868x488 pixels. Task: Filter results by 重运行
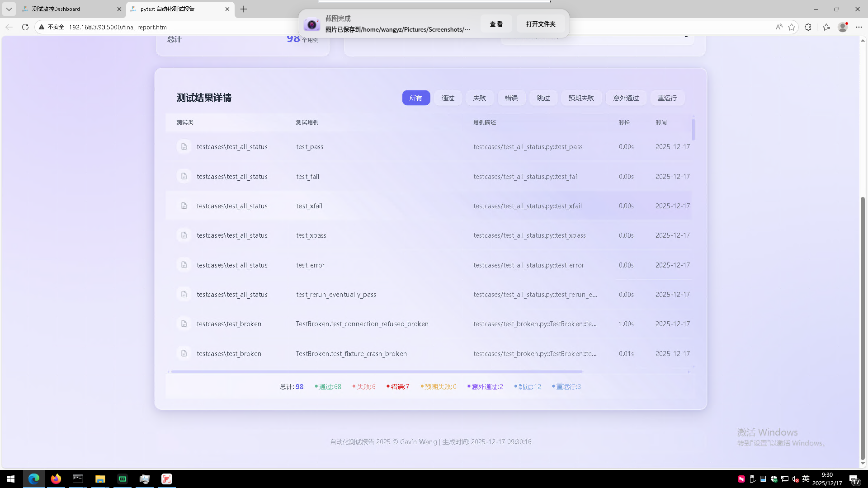point(667,98)
